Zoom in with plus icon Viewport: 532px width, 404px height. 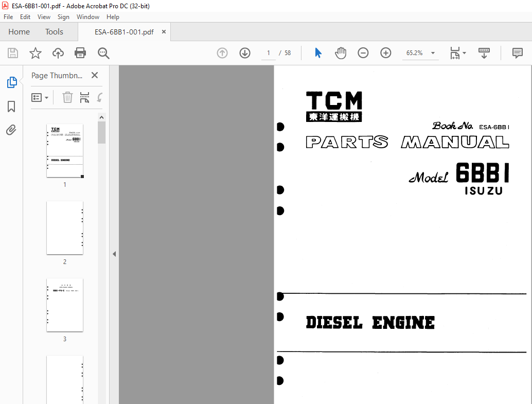pyautogui.click(x=385, y=53)
